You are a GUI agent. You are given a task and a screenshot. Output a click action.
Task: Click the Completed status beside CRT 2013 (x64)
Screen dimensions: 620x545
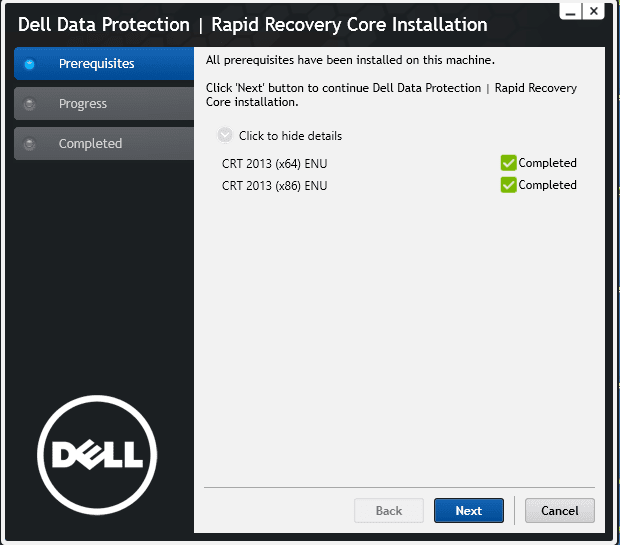547,163
